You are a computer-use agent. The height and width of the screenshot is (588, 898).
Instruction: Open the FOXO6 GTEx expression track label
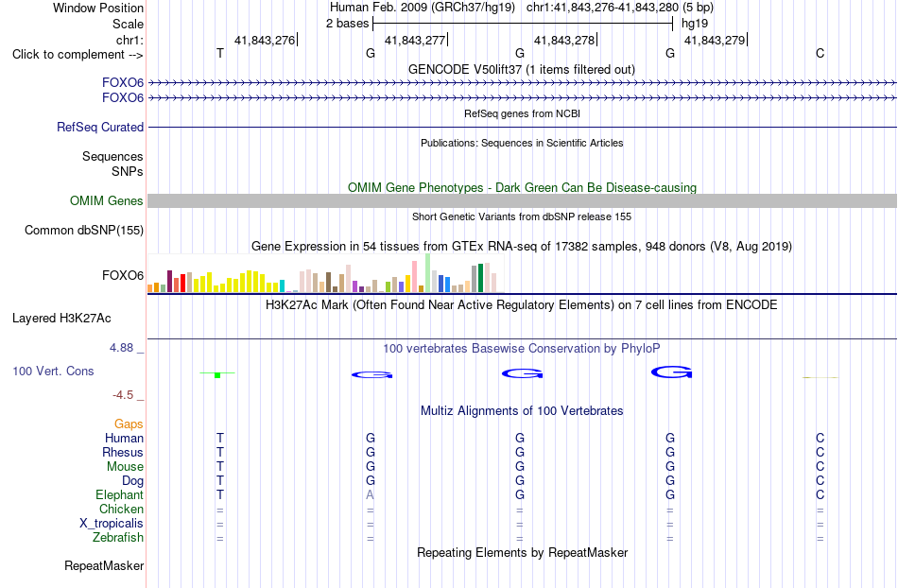click(x=123, y=275)
